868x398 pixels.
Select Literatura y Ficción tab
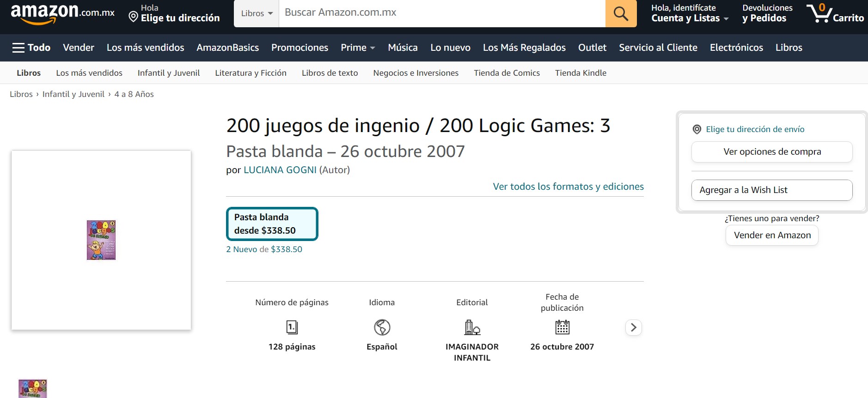pyautogui.click(x=251, y=73)
